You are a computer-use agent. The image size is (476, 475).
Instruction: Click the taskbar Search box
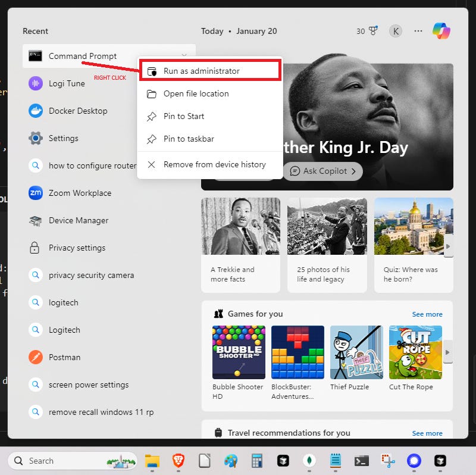72,461
